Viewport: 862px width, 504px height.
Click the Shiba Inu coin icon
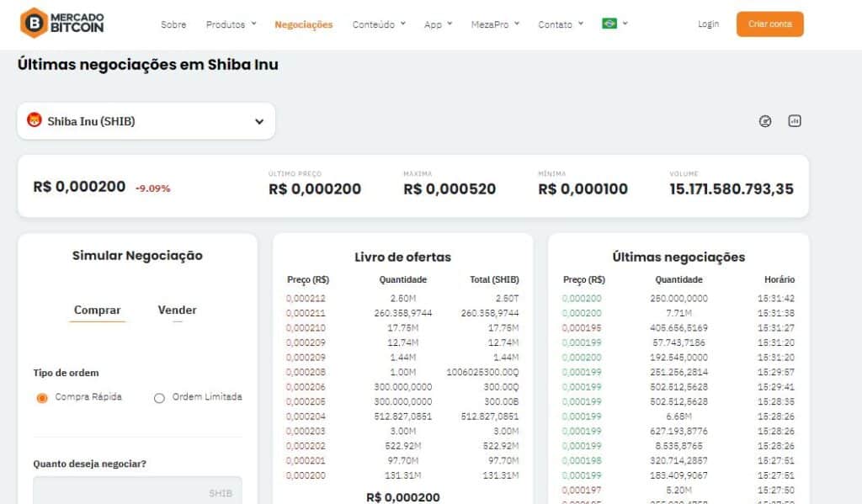(35, 119)
